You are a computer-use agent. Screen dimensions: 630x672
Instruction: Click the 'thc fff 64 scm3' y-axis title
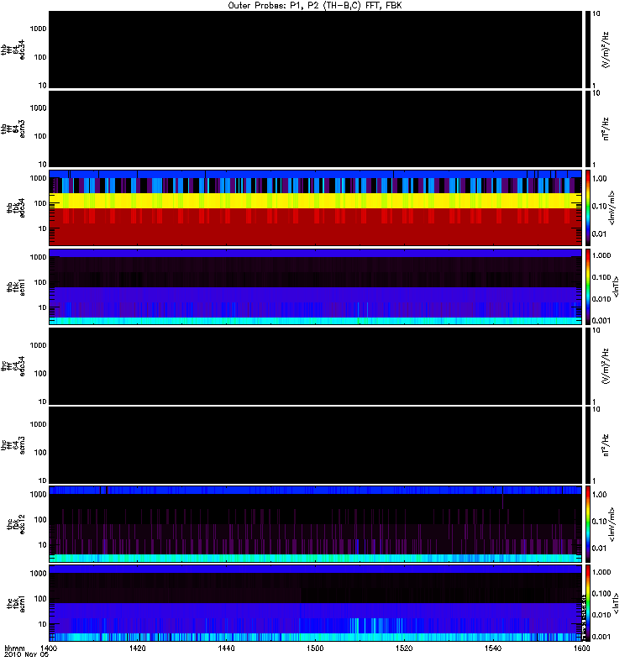click(x=13, y=445)
